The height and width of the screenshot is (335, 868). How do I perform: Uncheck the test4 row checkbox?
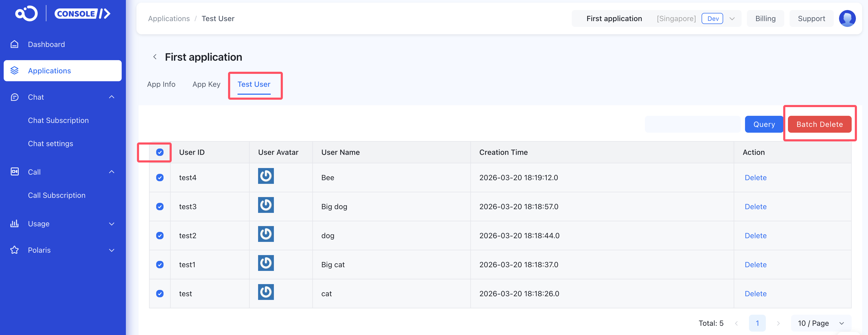(160, 178)
